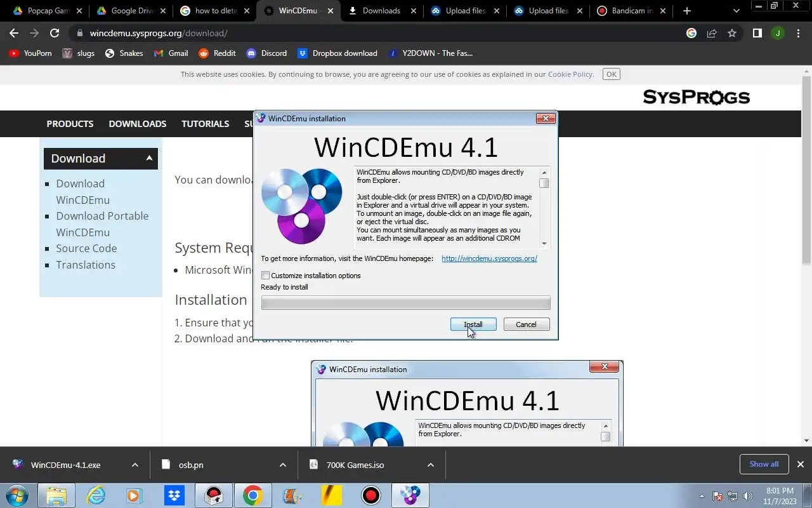Open the Source Code sidebar link

pos(86,248)
